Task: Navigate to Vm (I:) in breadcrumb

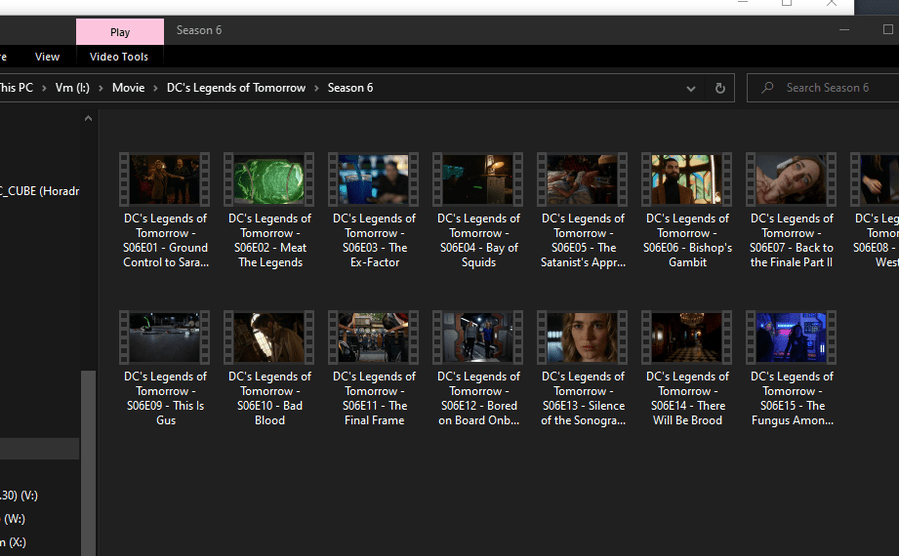Action: pyautogui.click(x=72, y=88)
